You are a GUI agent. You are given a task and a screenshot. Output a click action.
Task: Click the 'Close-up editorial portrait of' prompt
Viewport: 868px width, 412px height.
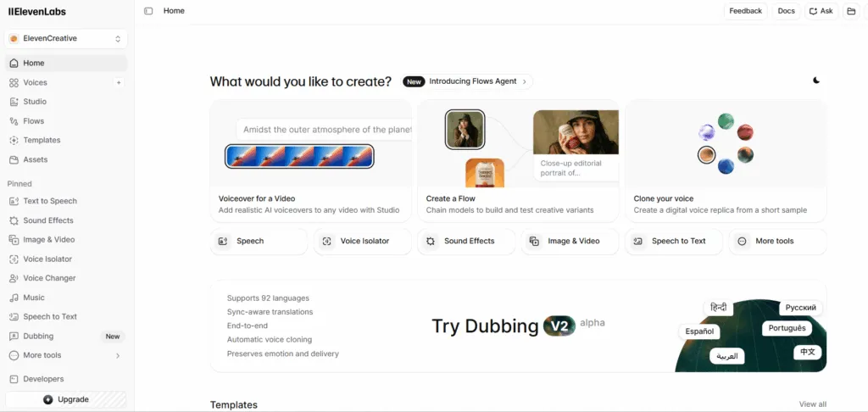point(570,168)
